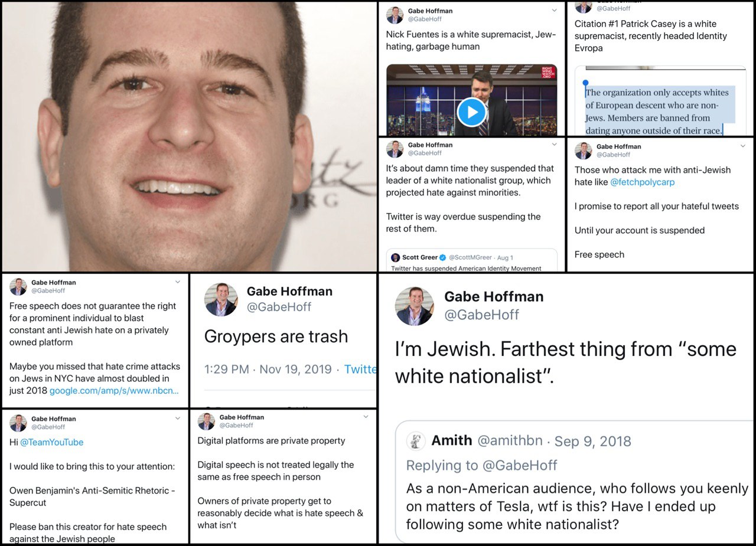Tap the text selection handle in highlighted citation

click(585, 84)
